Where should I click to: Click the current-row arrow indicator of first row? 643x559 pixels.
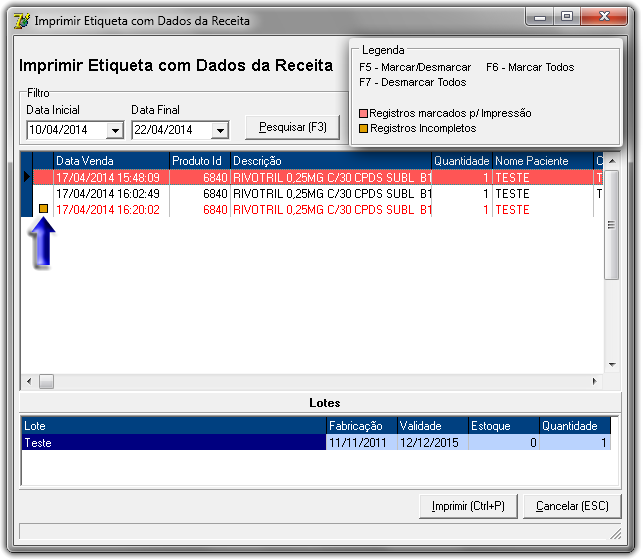point(27,177)
